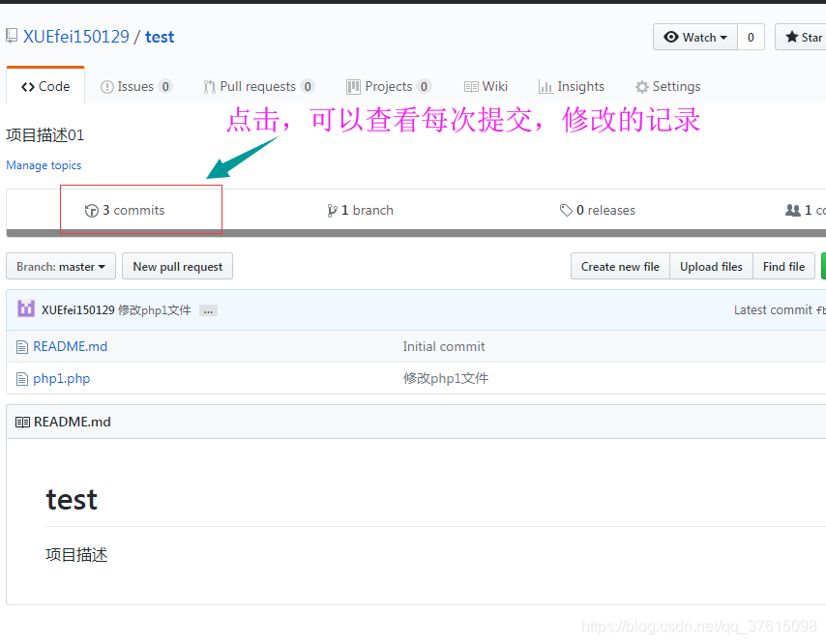Click the repository book icon beside XUEfei150129

11,36
